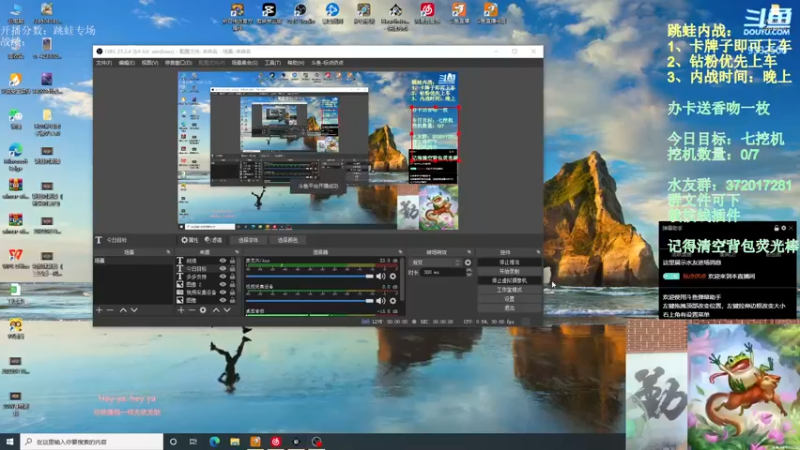This screenshot has width=800, height=450.
Task: Click the 退出 button in Controls
Action: pyautogui.click(x=509, y=308)
